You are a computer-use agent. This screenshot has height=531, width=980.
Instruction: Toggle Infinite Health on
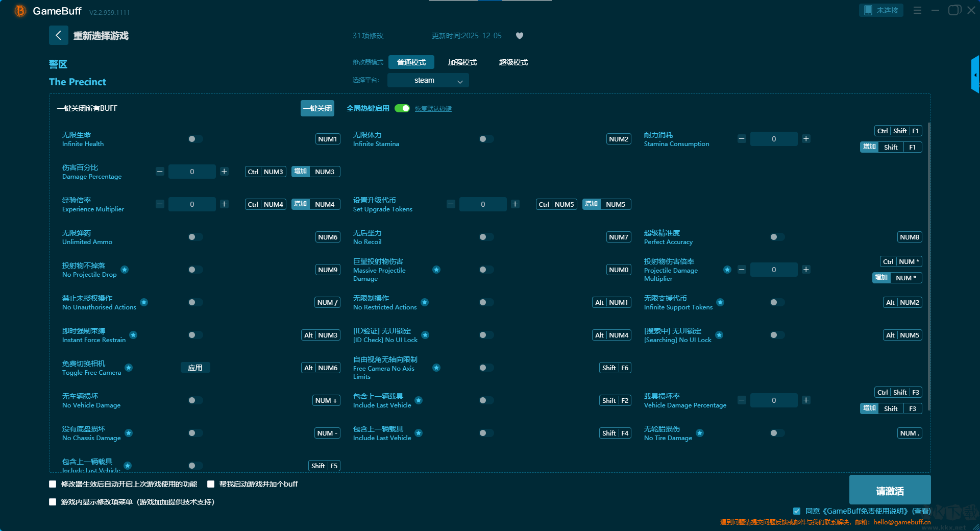(195, 139)
